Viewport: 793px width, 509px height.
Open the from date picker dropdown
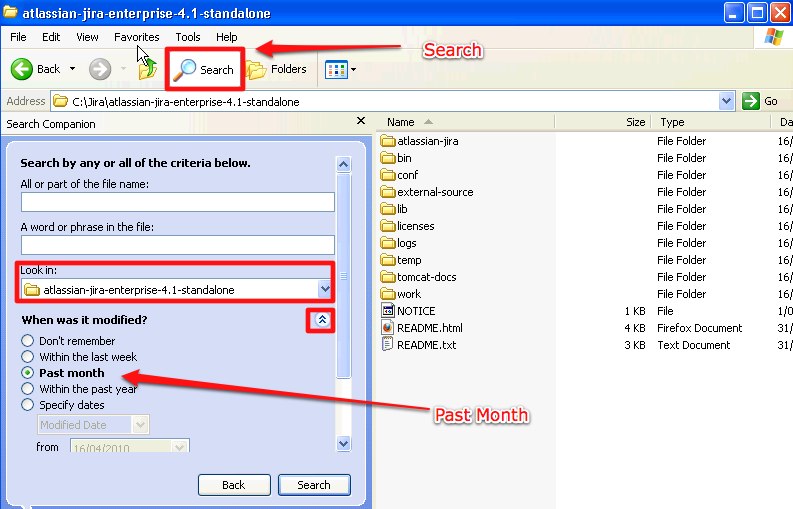(x=179, y=446)
